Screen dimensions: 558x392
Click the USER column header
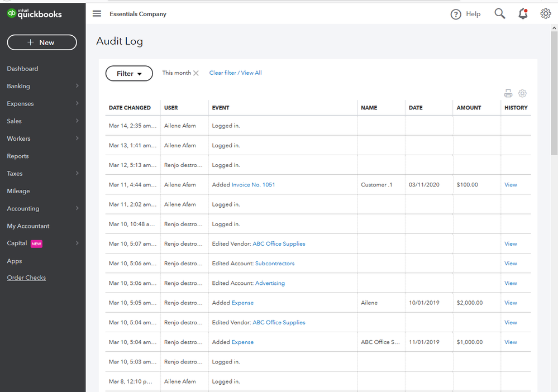[171, 108]
